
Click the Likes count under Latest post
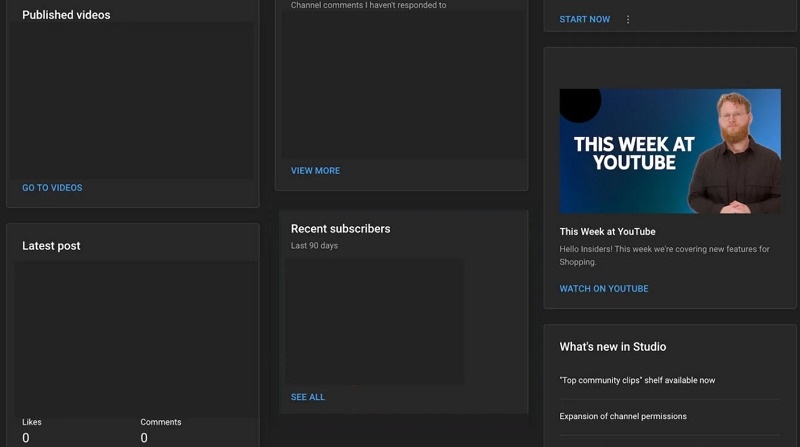pos(26,438)
